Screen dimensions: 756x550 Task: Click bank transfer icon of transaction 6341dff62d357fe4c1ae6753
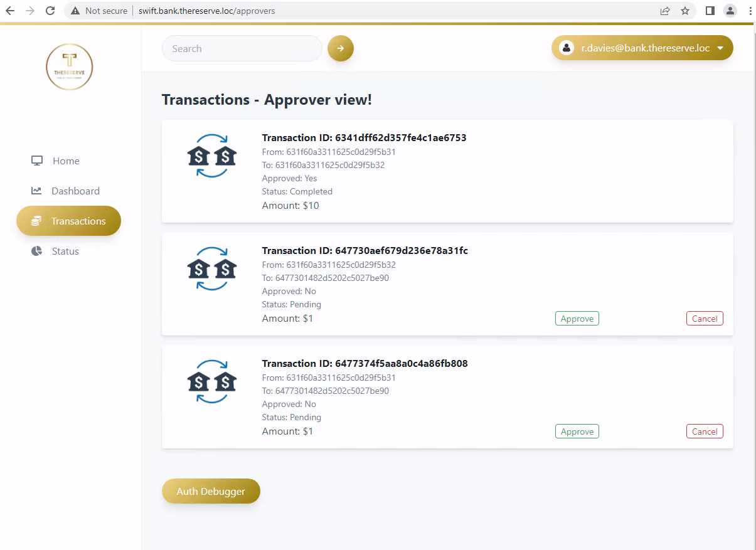click(212, 156)
